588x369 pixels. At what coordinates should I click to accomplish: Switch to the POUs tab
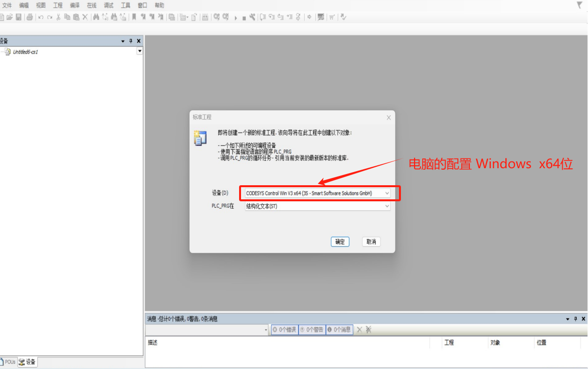click(x=8, y=362)
